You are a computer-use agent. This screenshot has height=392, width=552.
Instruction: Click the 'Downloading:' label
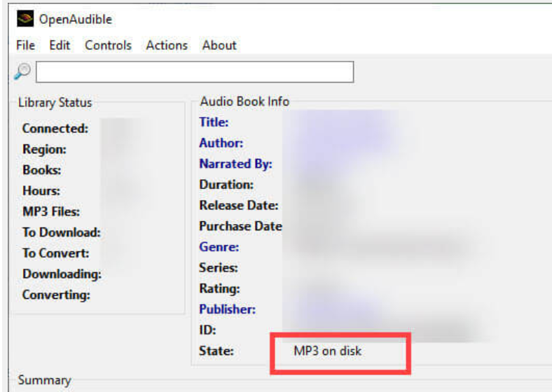point(62,274)
